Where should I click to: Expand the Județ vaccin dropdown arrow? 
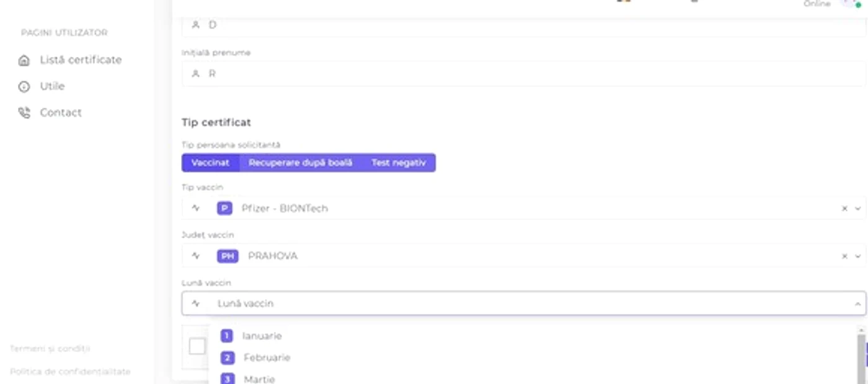pyautogui.click(x=858, y=256)
